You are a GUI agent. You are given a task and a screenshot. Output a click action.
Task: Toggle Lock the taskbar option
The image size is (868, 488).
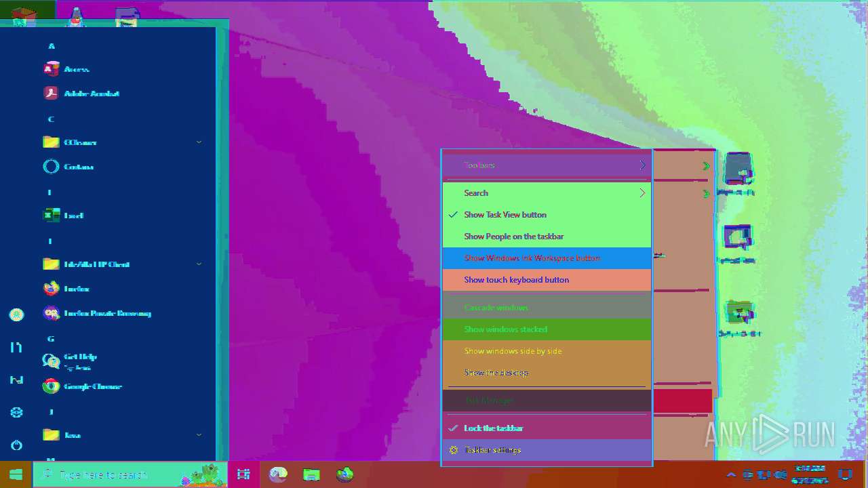[547, 428]
